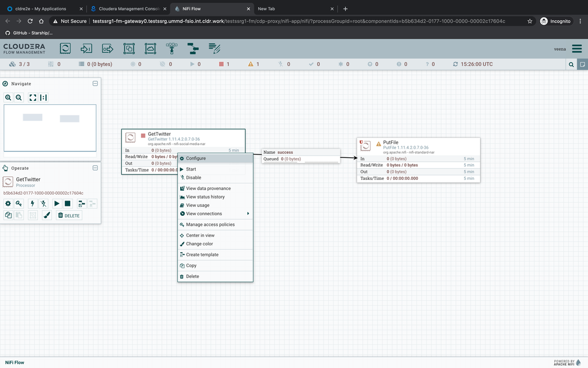Viewport: 588px width, 368px height.
Task: Open a new browser tab with plus
Action: point(345,9)
